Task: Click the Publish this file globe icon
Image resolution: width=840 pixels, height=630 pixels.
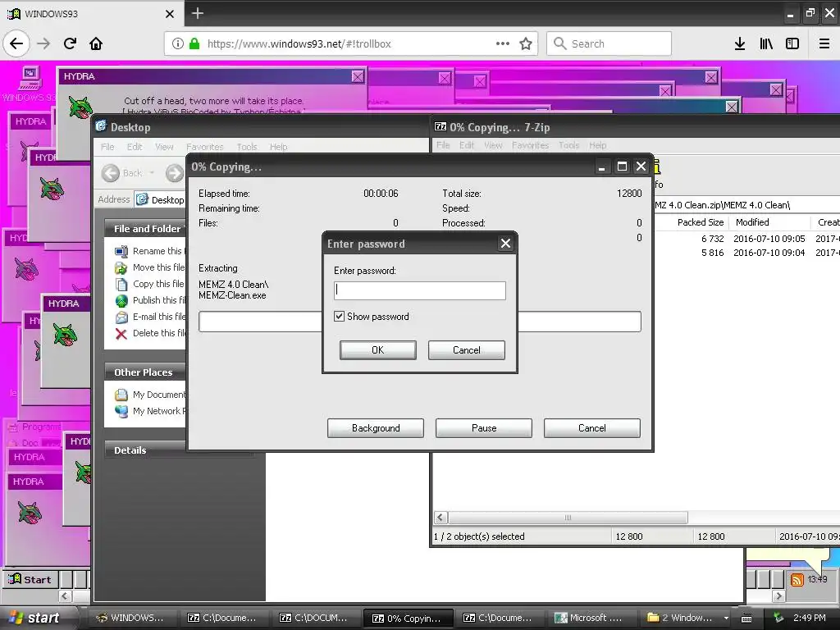Action: (121, 300)
